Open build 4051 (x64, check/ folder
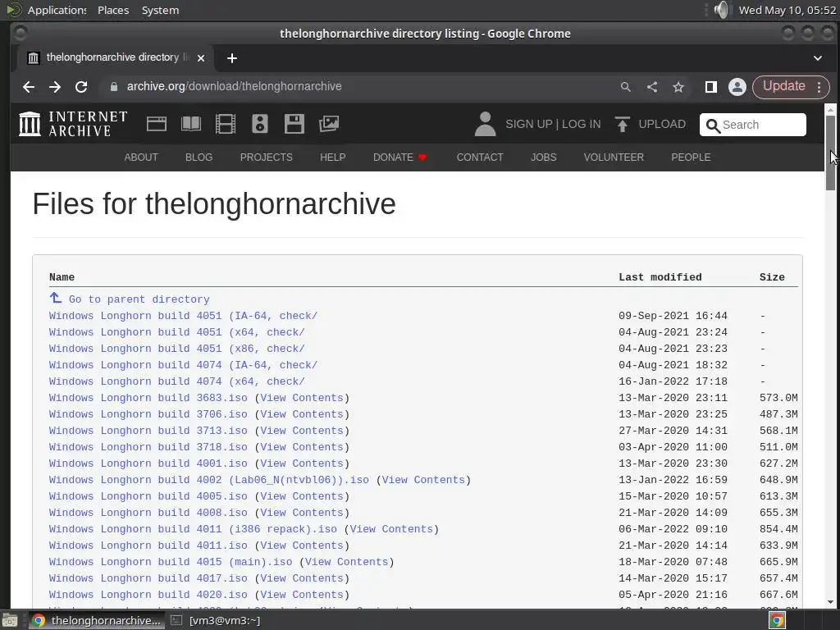The image size is (840, 630). [177, 332]
